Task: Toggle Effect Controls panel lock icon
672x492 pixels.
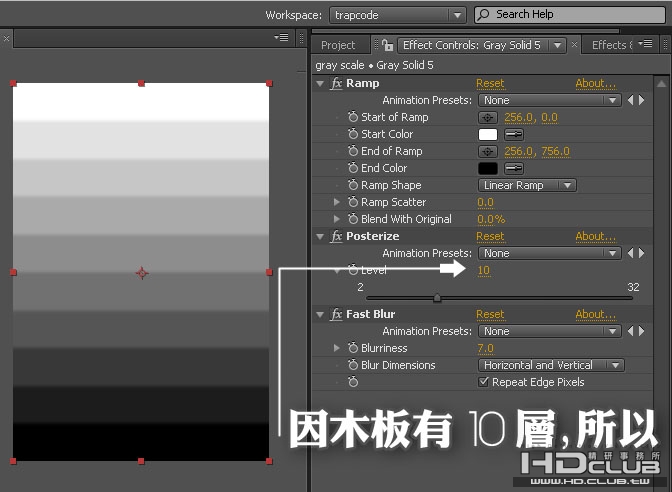Action: [x=387, y=45]
